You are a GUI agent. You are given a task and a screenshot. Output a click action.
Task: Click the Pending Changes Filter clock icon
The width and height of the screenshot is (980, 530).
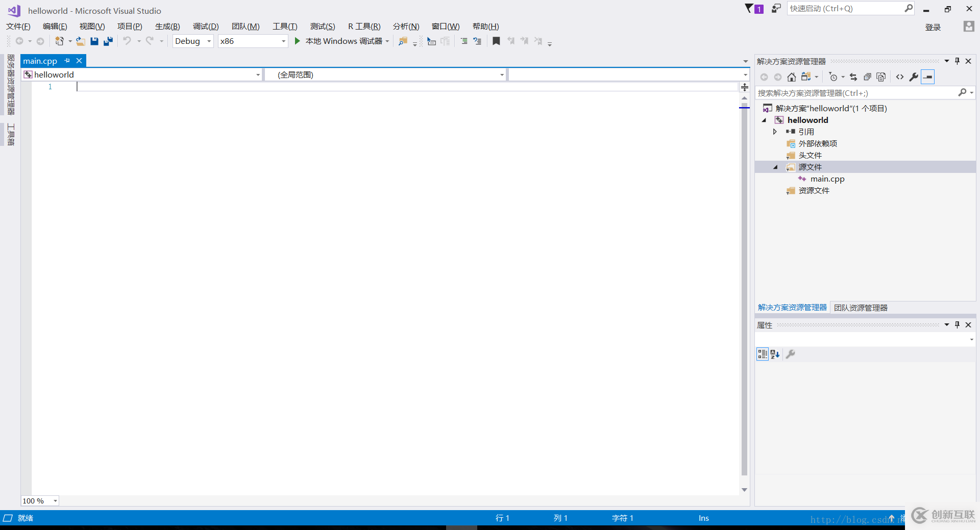click(833, 77)
